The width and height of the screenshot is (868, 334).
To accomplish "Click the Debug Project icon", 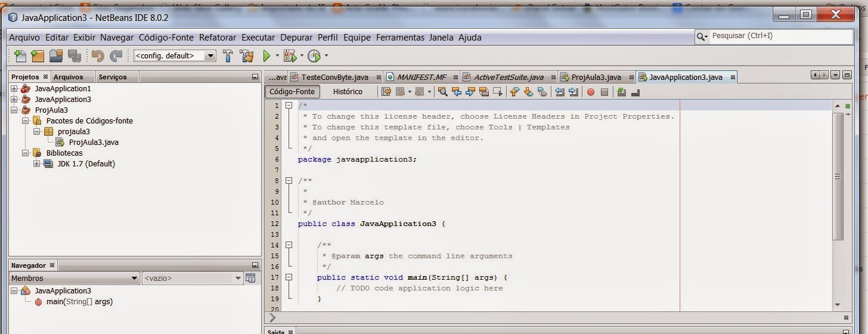I will 290,56.
